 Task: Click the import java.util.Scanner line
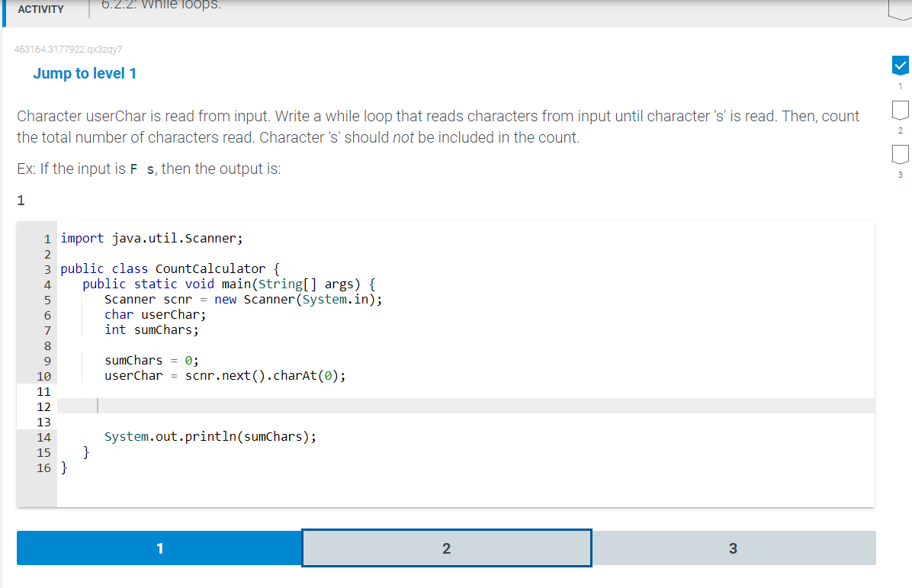153,238
